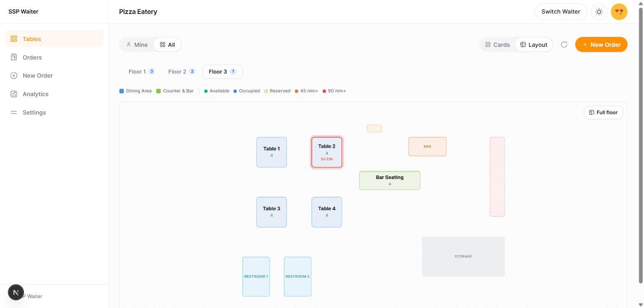This screenshot has width=644, height=308.
Task: Open Settings in the sidebar
Action: [x=54, y=113]
